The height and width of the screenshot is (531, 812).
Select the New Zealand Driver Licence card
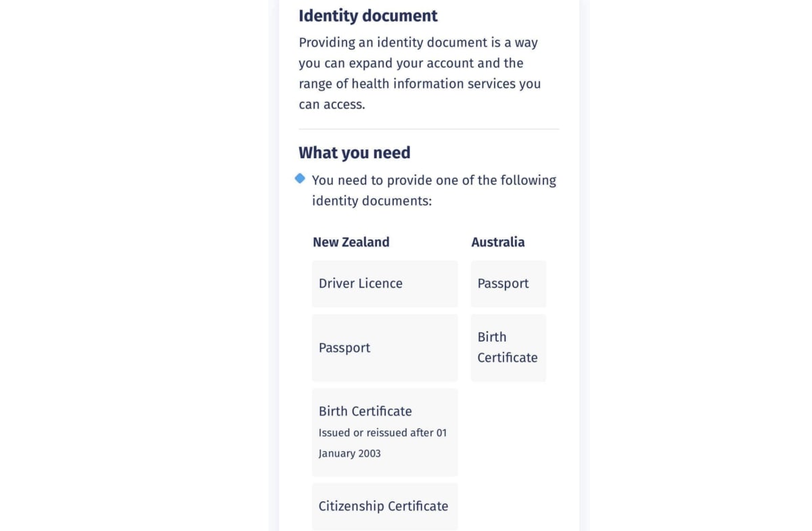tap(385, 284)
